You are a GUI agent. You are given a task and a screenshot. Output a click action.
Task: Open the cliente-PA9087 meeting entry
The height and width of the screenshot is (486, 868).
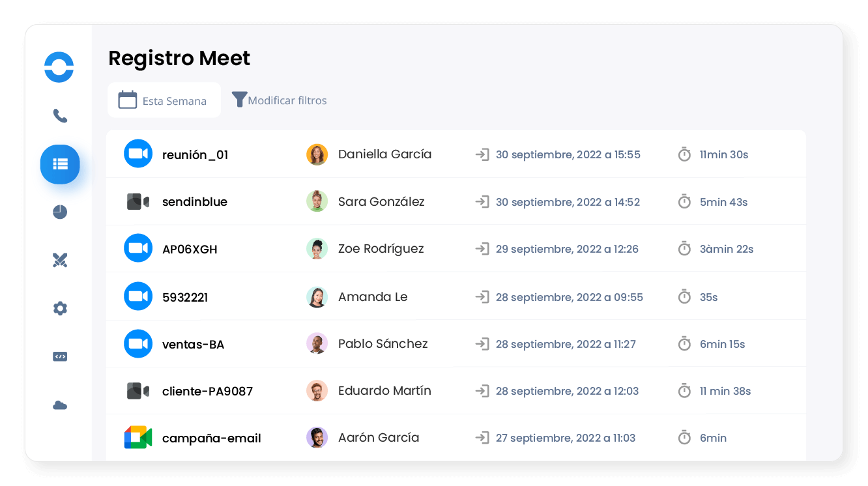tap(207, 391)
